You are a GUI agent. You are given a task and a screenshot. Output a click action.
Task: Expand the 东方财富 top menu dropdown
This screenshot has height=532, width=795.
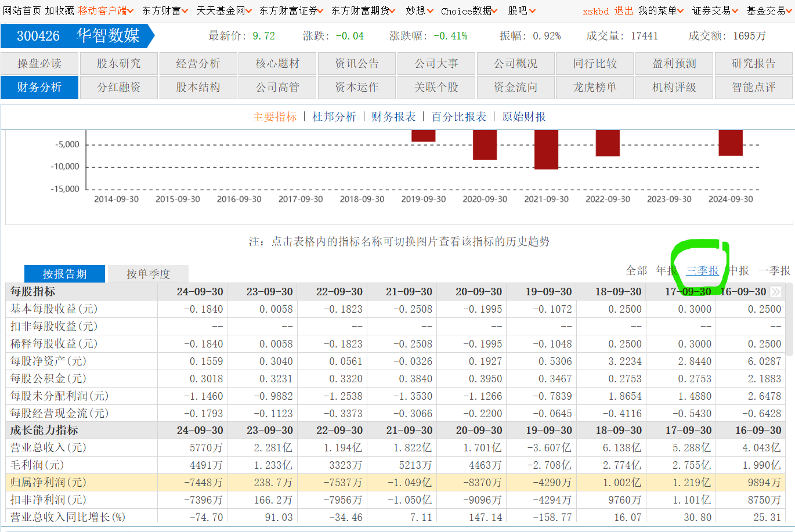point(165,10)
